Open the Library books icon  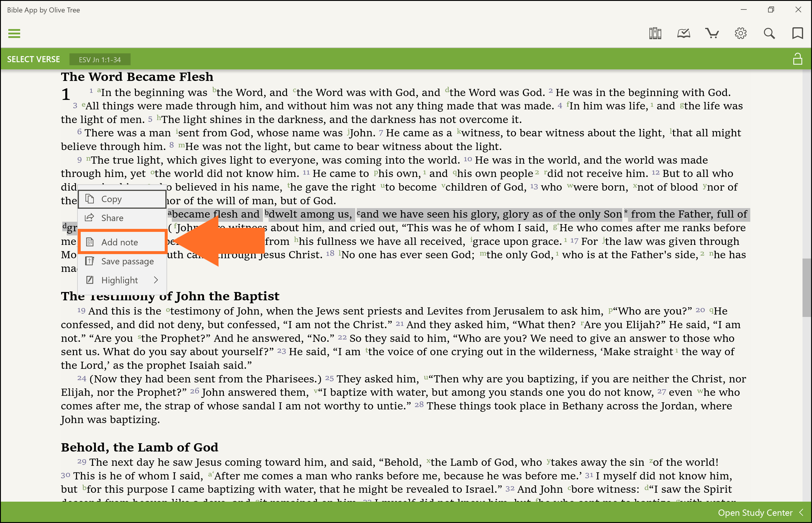pyautogui.click(x=655, y=33)
